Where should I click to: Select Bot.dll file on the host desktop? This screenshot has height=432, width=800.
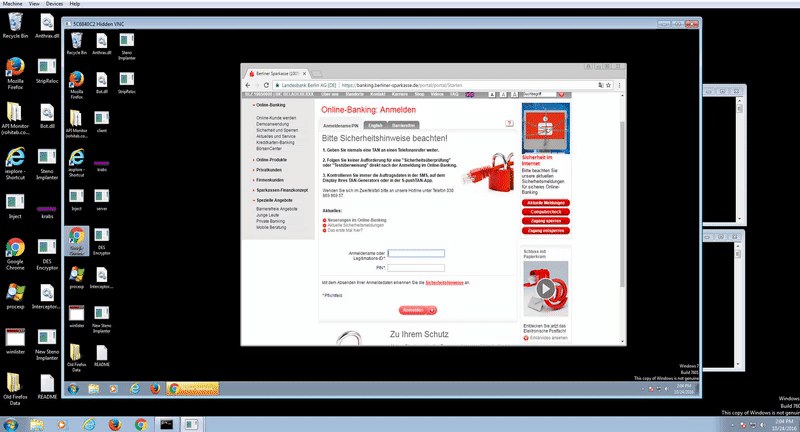[47, 116]
